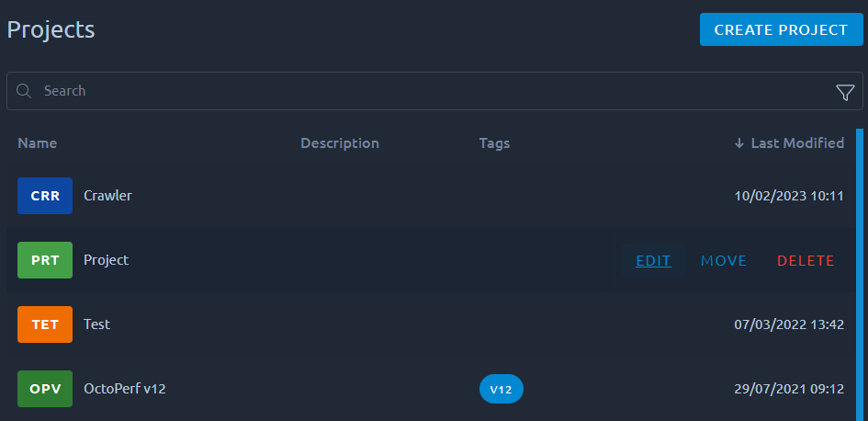Select the V12 tag chip
Image resolution: width=868 pixels, height=421 pixels.
tap(501, 389)
